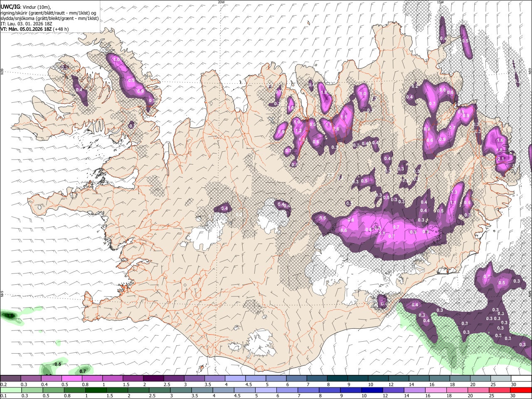Click the 'UWC/IG' title text
This screenshot has width=532, height=399.
[10, 7]
